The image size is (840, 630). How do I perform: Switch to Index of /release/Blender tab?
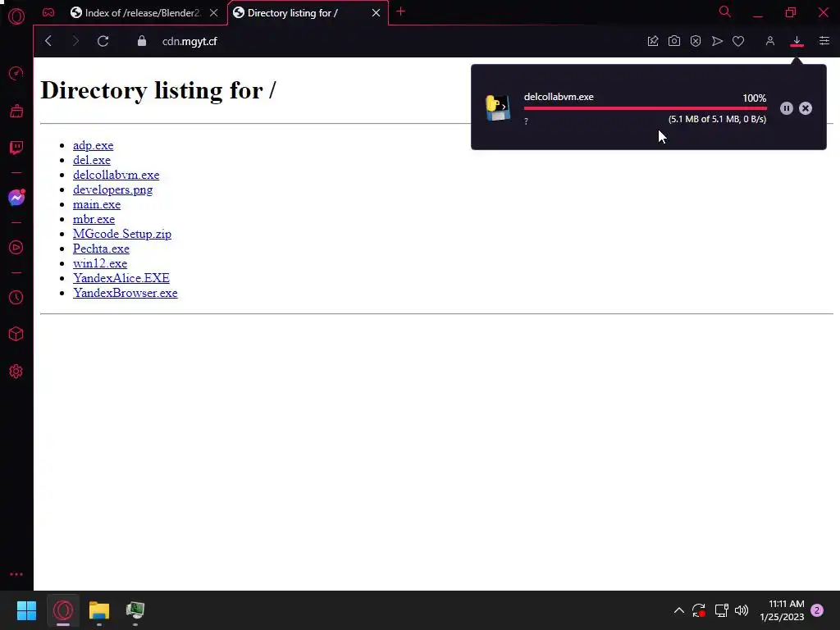tap(142, 13)
